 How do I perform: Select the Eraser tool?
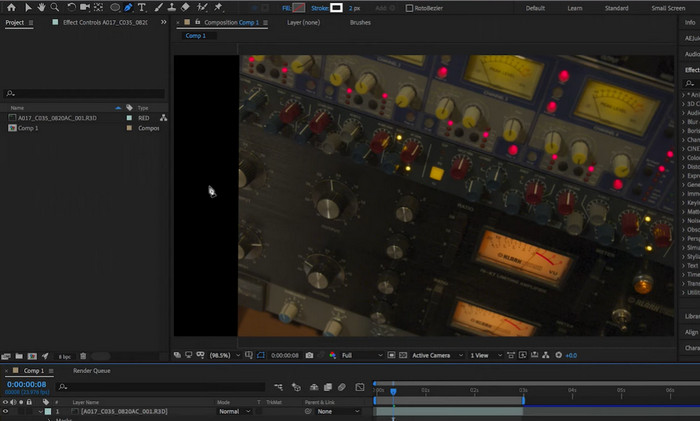pyautogui.click(x=185, y=7)
